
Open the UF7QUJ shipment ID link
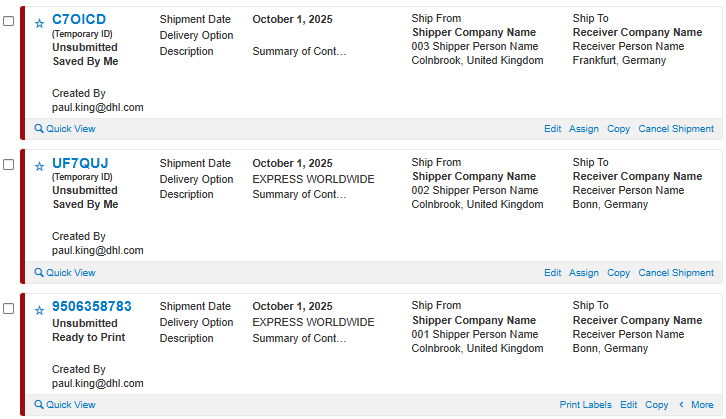pos(80,163)
